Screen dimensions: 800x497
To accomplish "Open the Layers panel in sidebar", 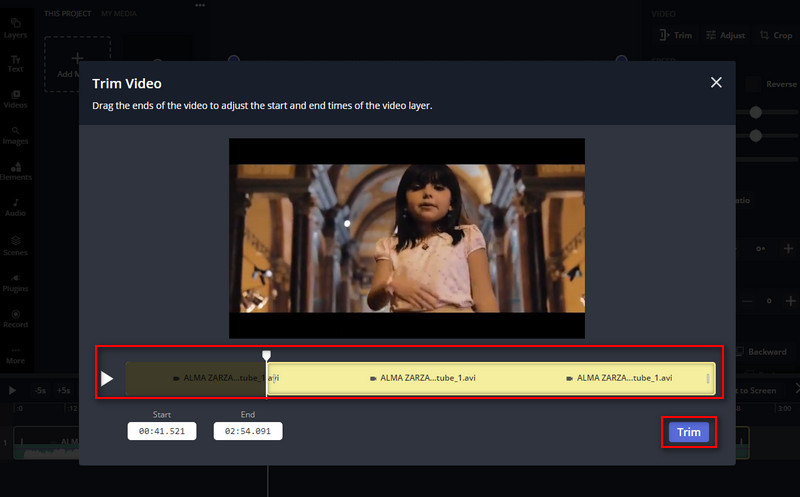I will click(x=16, y=28).
